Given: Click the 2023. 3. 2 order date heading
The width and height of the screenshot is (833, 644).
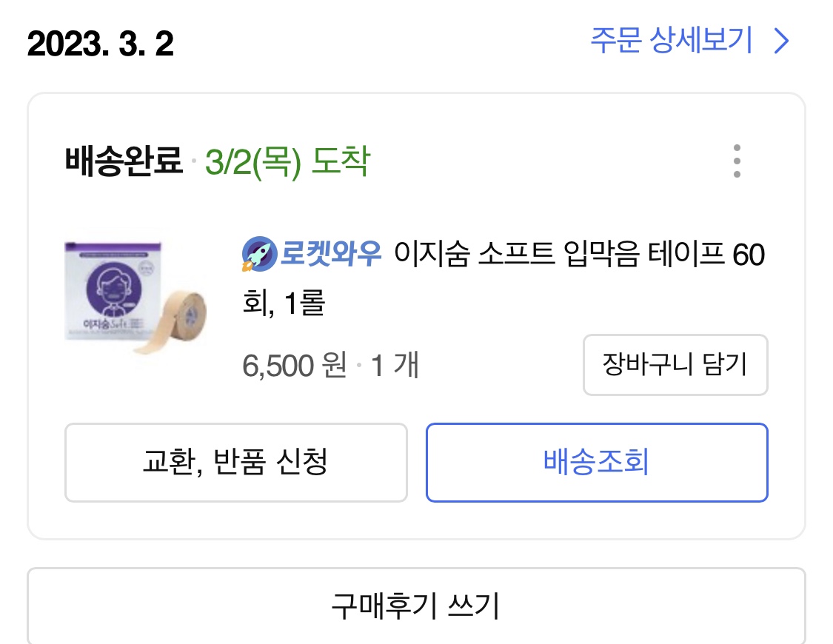Looking at the screenshot, I should tap(100, 44).
